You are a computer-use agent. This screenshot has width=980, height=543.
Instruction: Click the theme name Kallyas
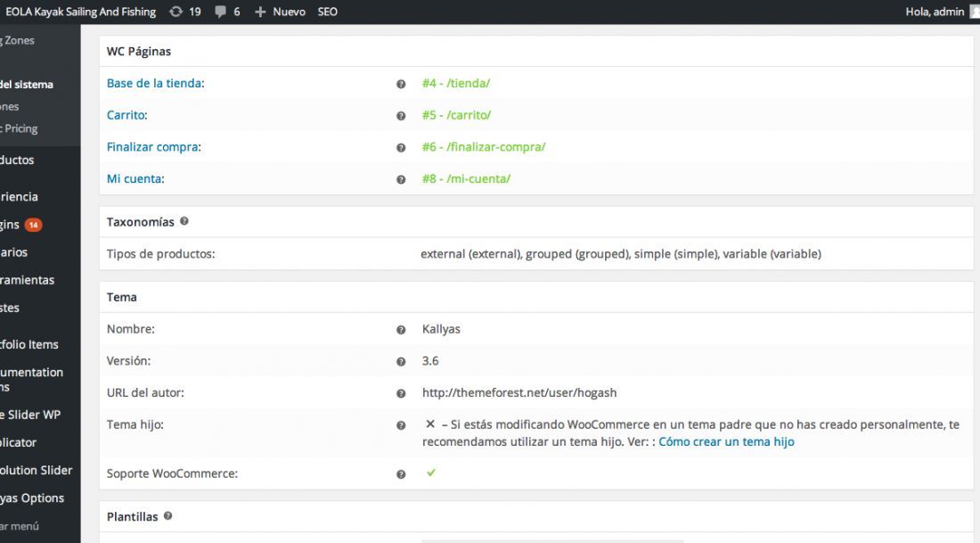[x=441, y=329]
